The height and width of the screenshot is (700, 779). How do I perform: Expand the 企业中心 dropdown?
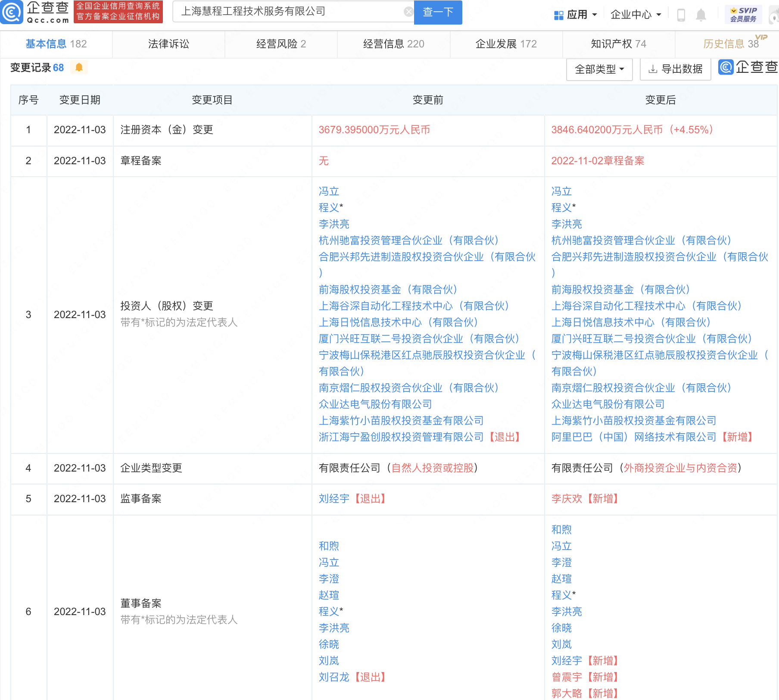636,15
